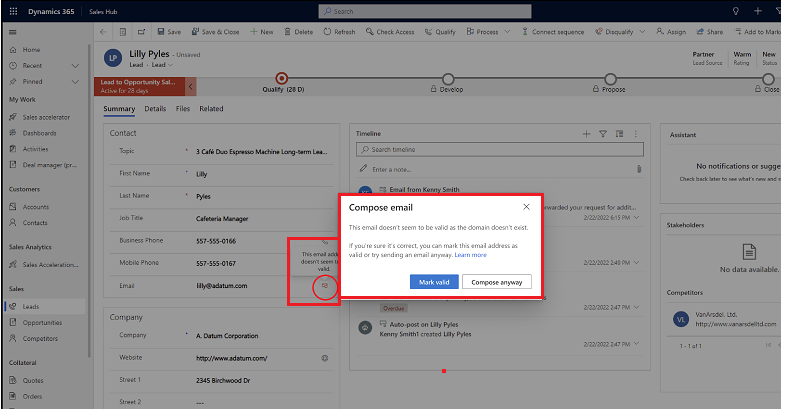
Task: Click Check Access command
Action: (390, 32)
